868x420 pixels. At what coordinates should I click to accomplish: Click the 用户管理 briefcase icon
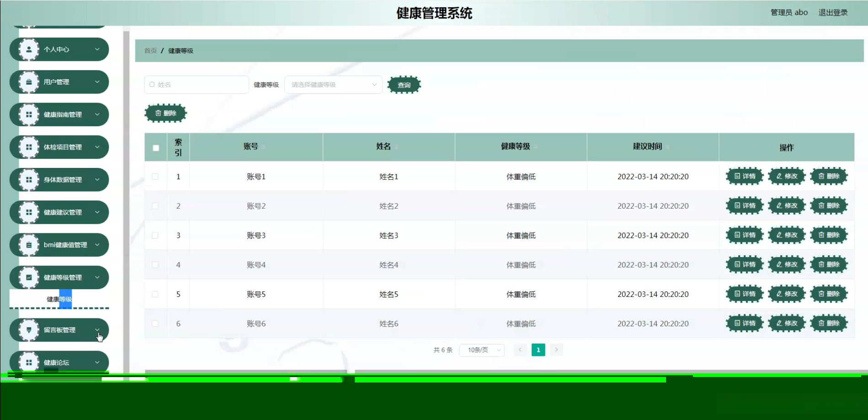pos(29,82)
